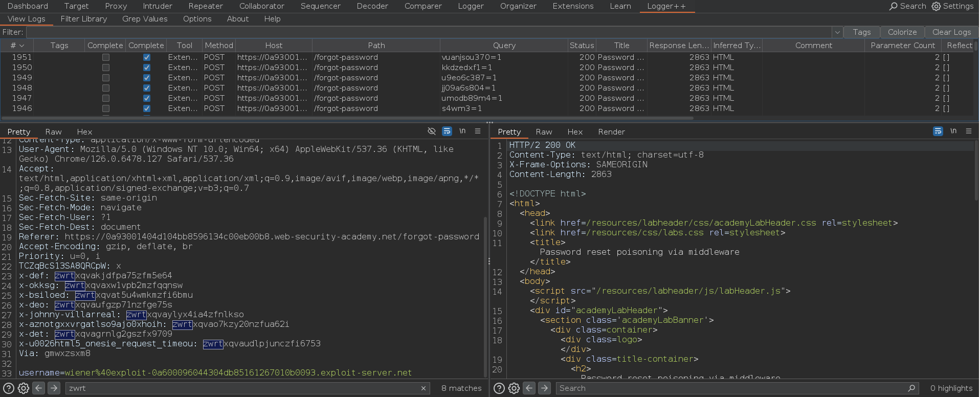Click the hide-headers eye icon in request pane
The image size is (980, 397).
(x=432, y=131)
